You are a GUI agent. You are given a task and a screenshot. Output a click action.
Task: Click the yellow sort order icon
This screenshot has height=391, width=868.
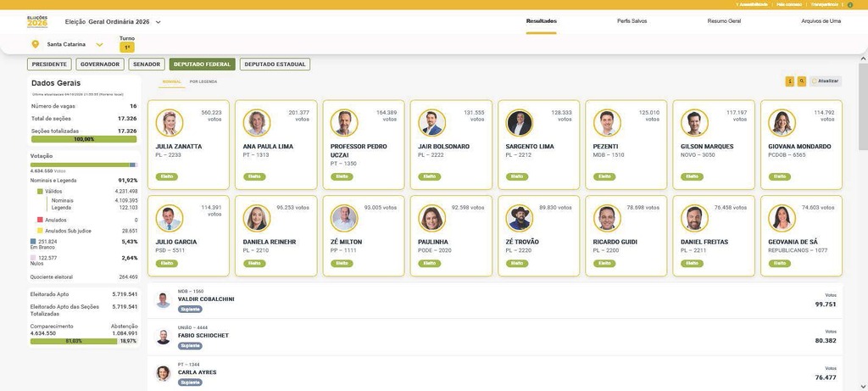[789, 81]
